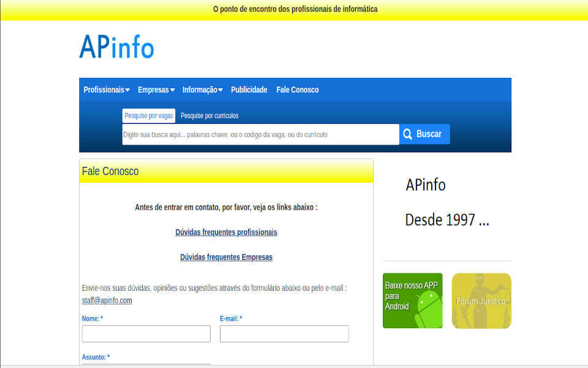Open the Fórum Jurídico banner
588x368 pixels.
coord(481,301)
